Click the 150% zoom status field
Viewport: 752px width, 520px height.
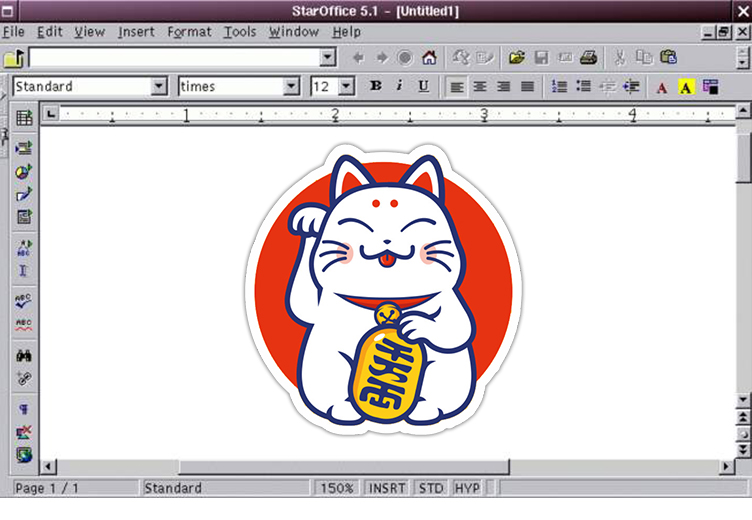pyautogui.click(x=337, y=488)
